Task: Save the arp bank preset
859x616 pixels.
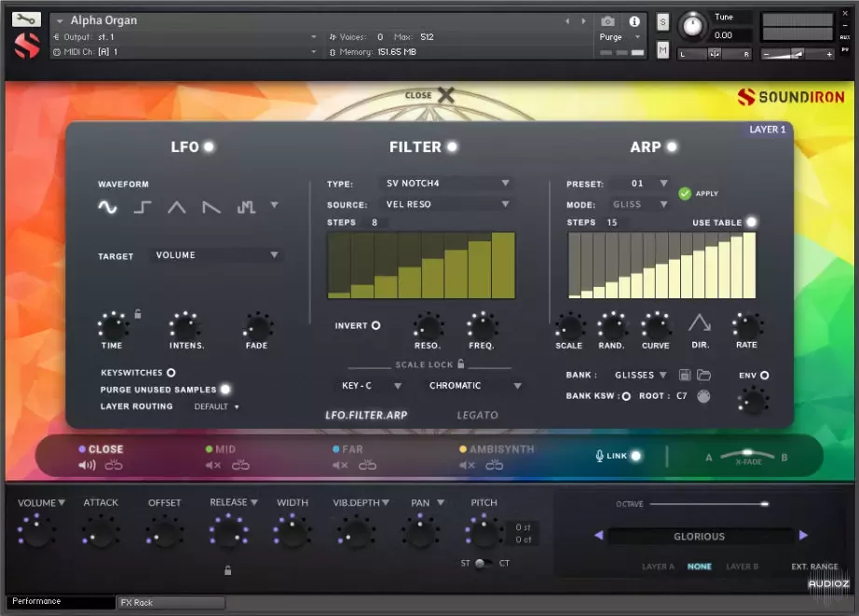Action: pos(685,375)
